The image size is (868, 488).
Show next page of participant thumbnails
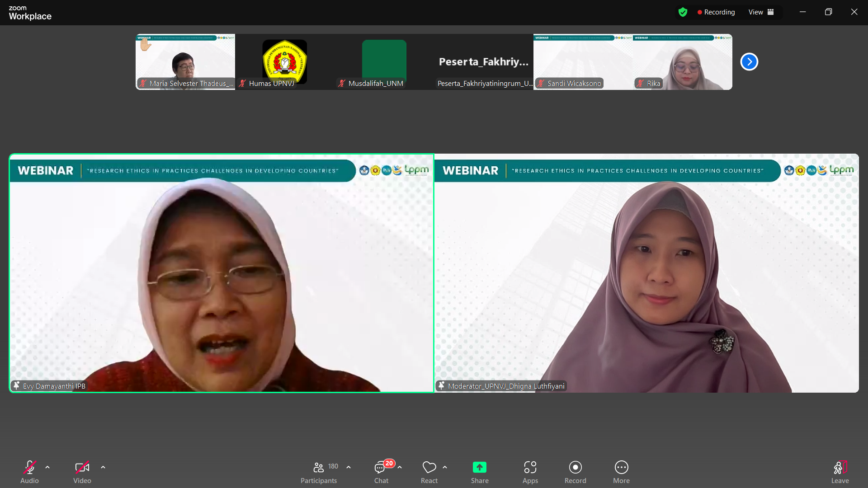coord(749,62)
